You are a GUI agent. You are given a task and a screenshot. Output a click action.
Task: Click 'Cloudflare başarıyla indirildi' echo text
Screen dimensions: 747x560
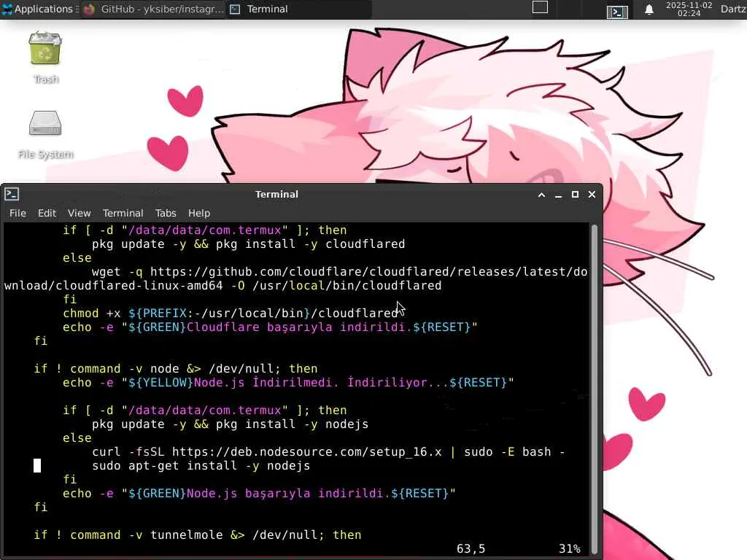click(x=296, y=327)
